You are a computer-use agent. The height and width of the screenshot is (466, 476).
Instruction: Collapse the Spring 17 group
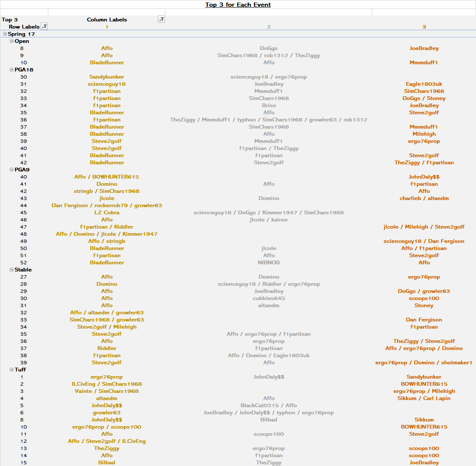tap(5, 34)
